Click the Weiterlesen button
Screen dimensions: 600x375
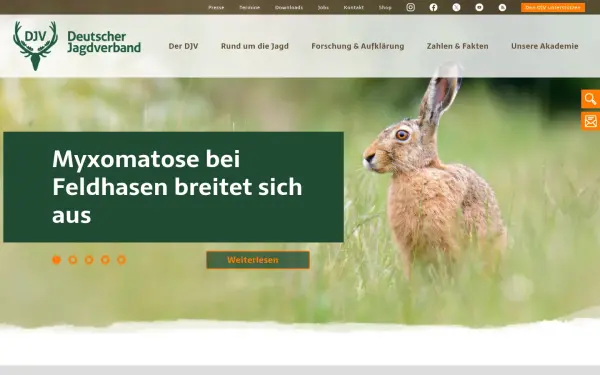coord(258,260)
